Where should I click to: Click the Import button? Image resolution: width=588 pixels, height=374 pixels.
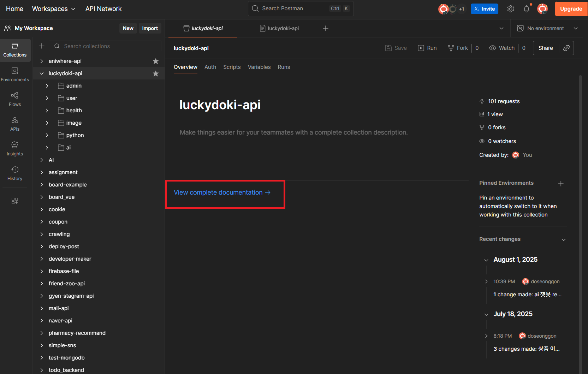(150, 28)
